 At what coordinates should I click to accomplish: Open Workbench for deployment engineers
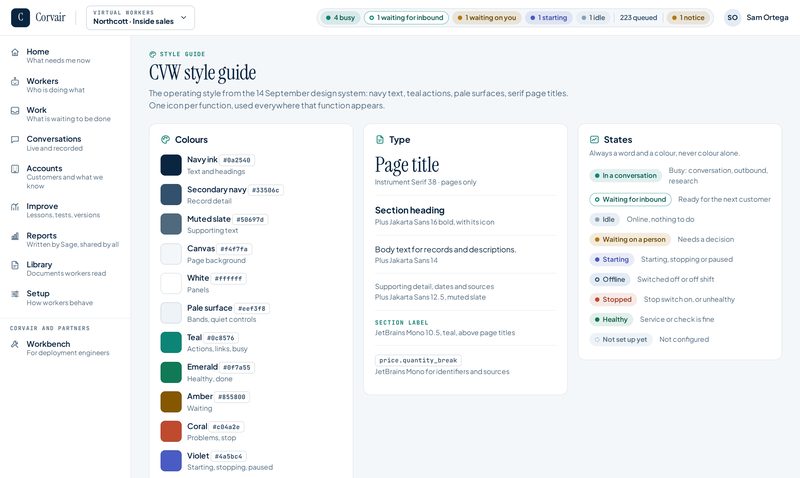(x=65, y=348)
